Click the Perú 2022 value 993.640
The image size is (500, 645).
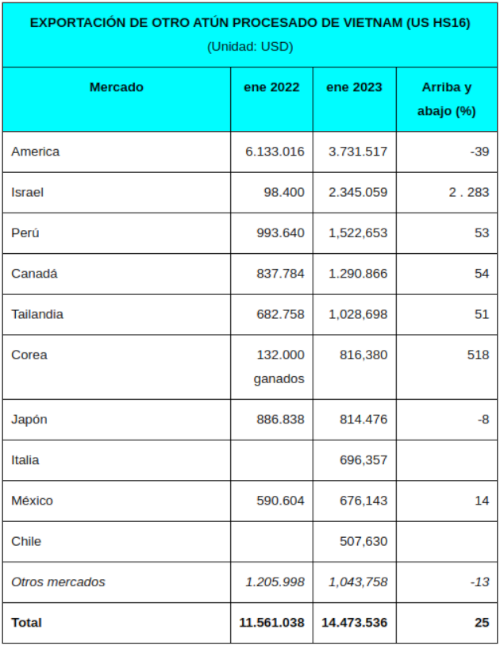[280, 233]
